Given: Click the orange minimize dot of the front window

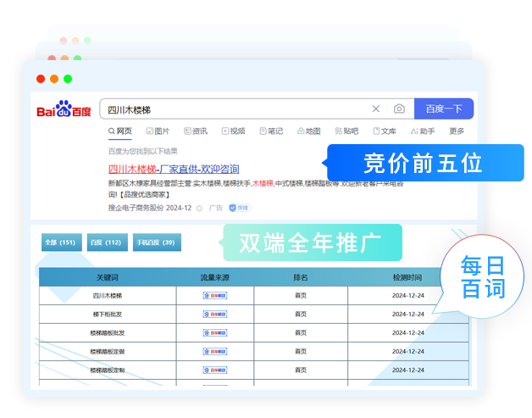Looking at the screenshot, I should pyautogui.click(x=54, y=79).
